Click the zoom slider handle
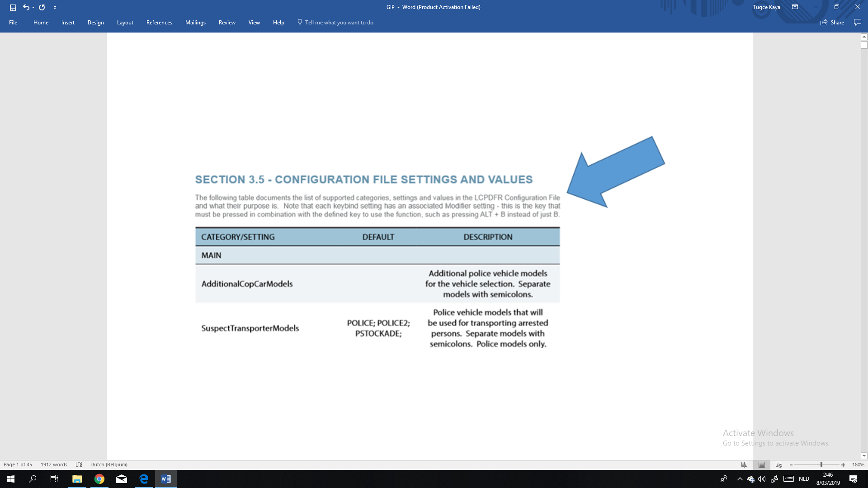The image size is (868, 488). pyautogui.click(x=821, y=465)
